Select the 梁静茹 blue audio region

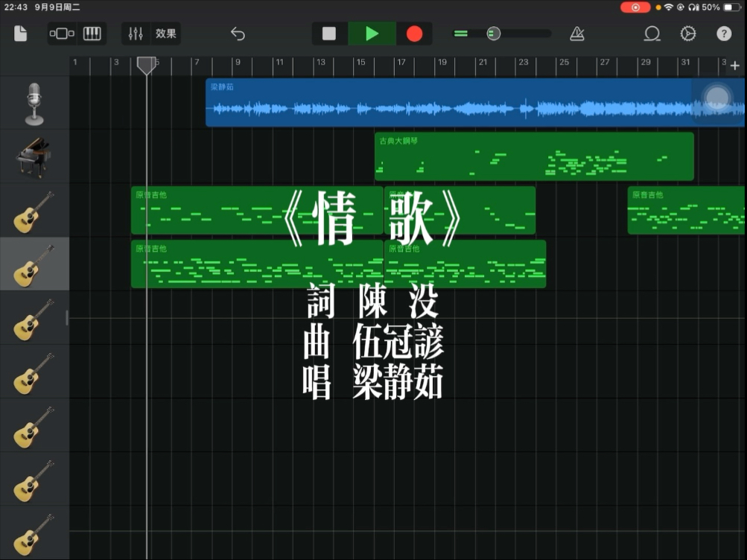tap(474, 102)
